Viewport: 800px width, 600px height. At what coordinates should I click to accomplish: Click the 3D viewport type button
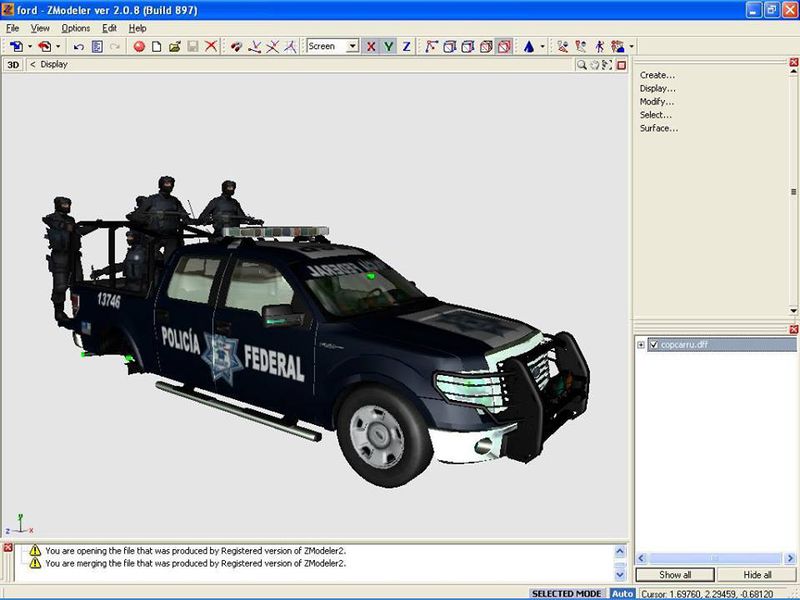click(x=13, y=65)
